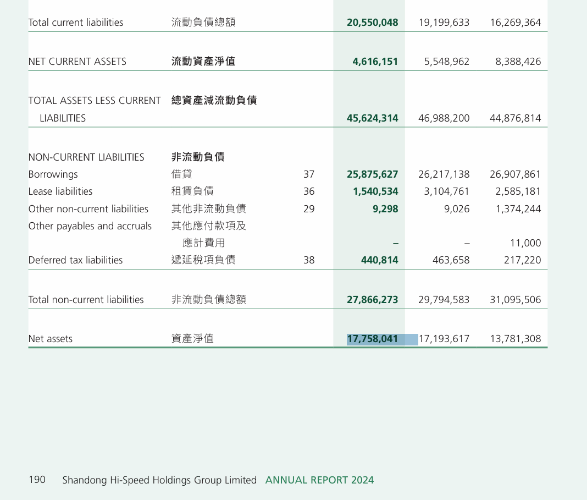This screenshot has width=587, height=500.
Task: Select Borrowings note reference 37
Action: pos(309,174)
